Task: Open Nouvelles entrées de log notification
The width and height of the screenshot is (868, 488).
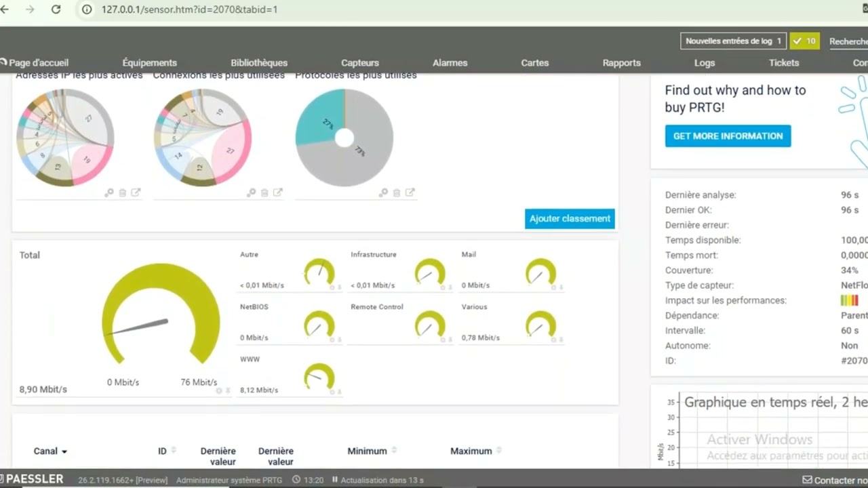Action: point(733,41)
